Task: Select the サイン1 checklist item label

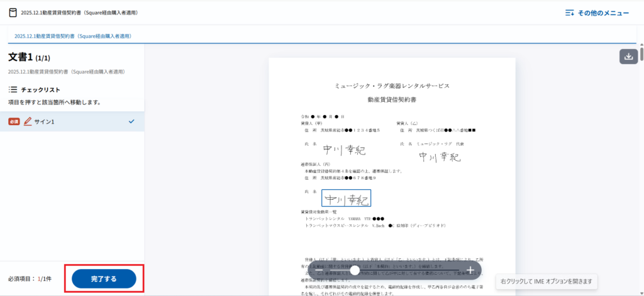Action: click(x=44, y=121)
